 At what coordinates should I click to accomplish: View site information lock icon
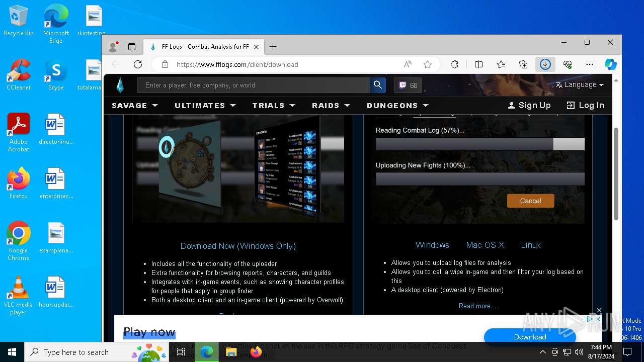click(x=165, y=64)
